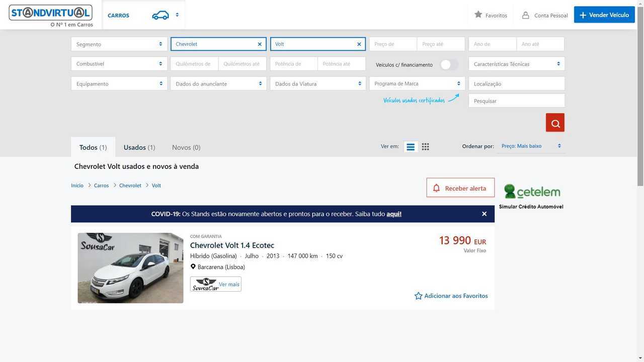Click the Potência de field

(x=294, y=64)
